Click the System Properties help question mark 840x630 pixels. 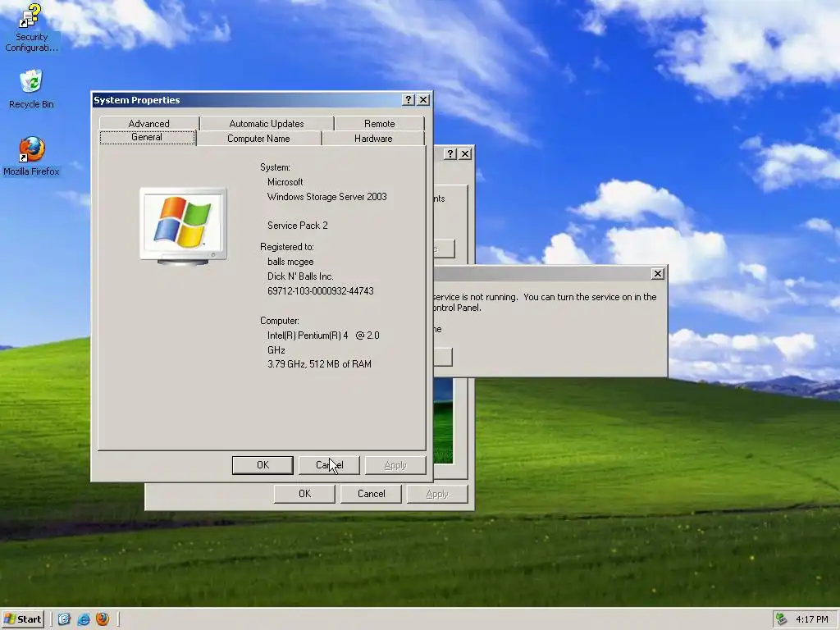click(x=409, y=99)
